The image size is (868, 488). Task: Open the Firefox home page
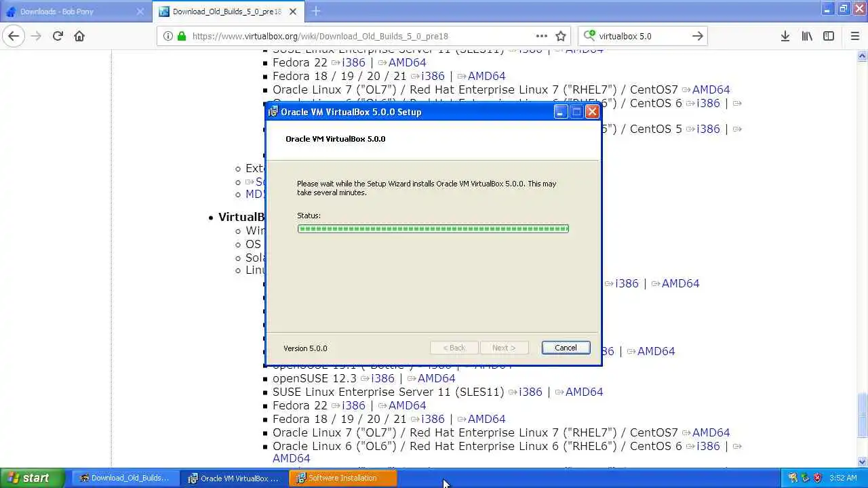[79, 36]
